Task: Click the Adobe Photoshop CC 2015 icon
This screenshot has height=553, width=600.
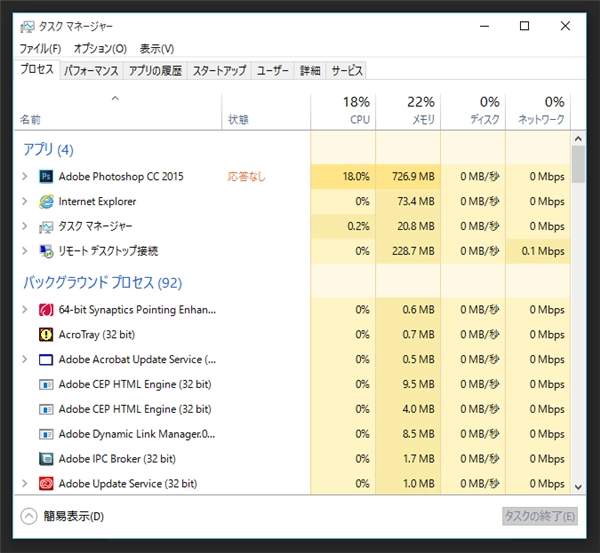Action: tap(46, 176)
